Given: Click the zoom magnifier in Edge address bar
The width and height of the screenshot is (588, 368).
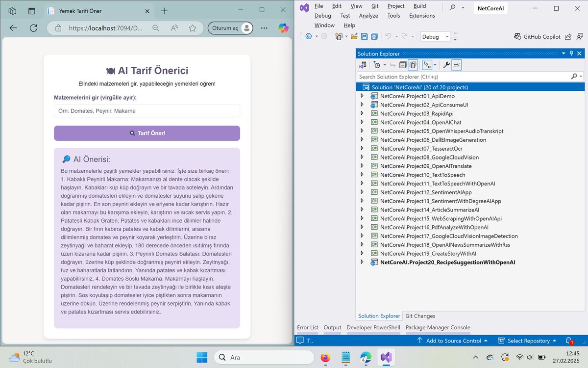Looking at the screenshot, I should [156, 28].
